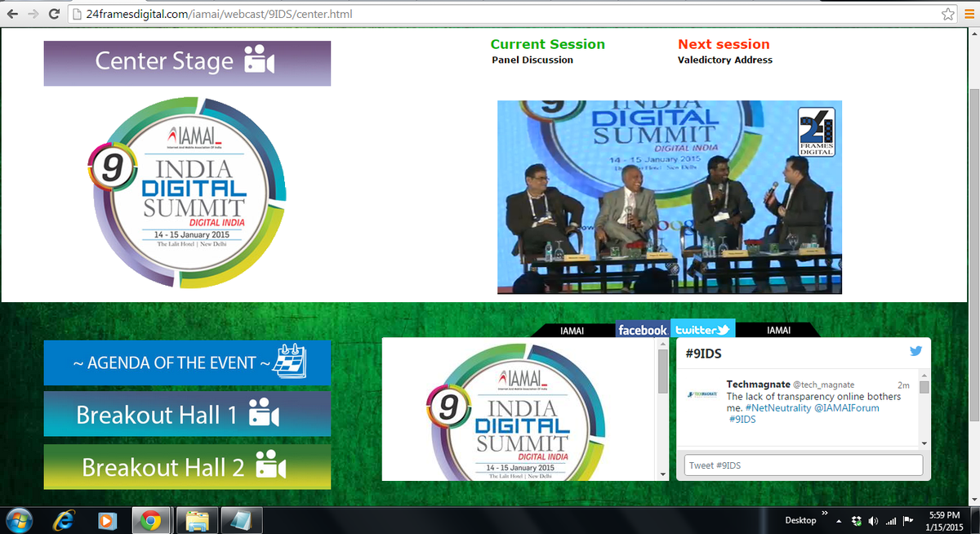Expand the Desktop toolbar chevron
The height and width of the screenshot is (534, 980).
[x=825, y=514]
